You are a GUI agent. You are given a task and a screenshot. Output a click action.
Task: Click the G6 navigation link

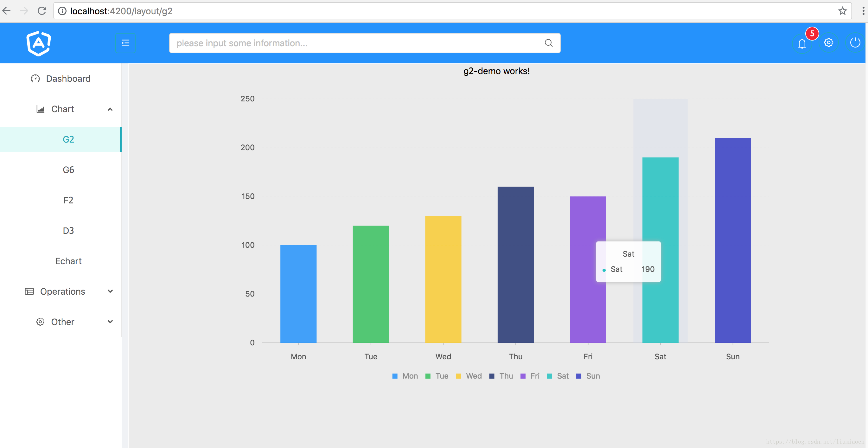pyautogui.click(x=68, y=169)
